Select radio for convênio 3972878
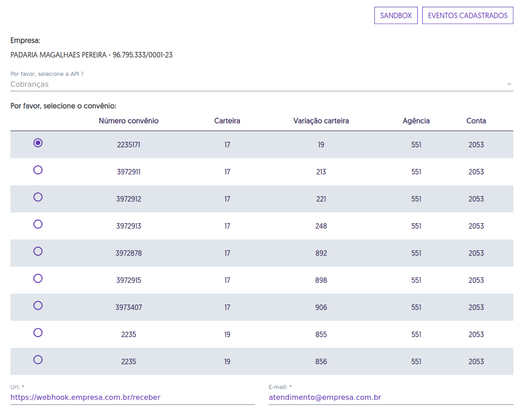The image size is (532, 413). pos(38,251)
